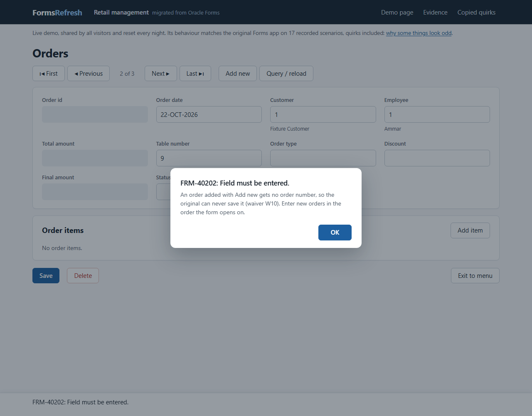Follow the 'why some things look odd' link

coord(419,33)
